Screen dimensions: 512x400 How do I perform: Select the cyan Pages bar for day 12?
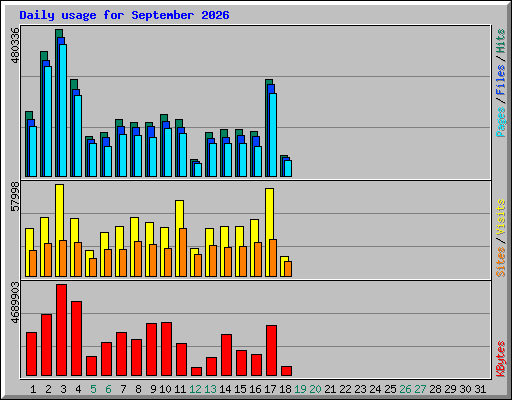point(198,170)
